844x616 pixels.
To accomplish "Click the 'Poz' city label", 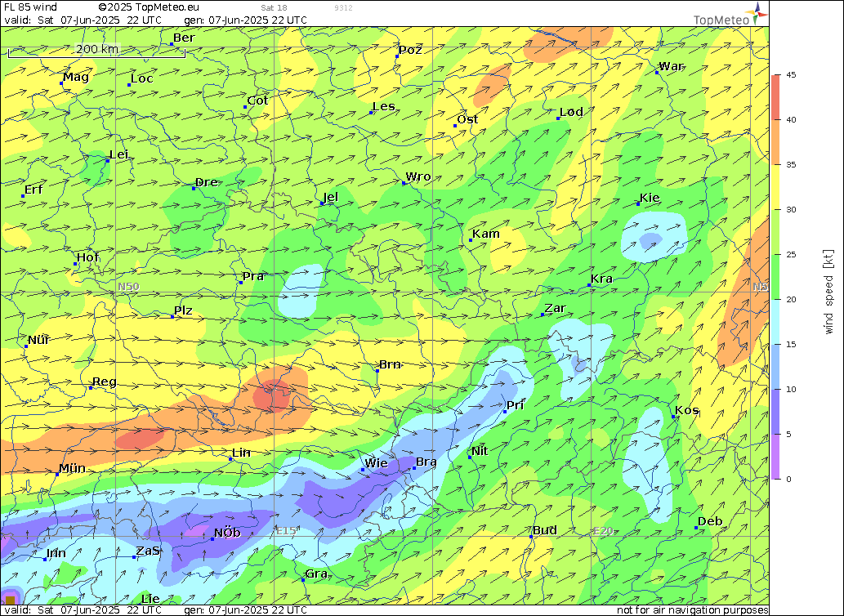I will click(410, 50).
